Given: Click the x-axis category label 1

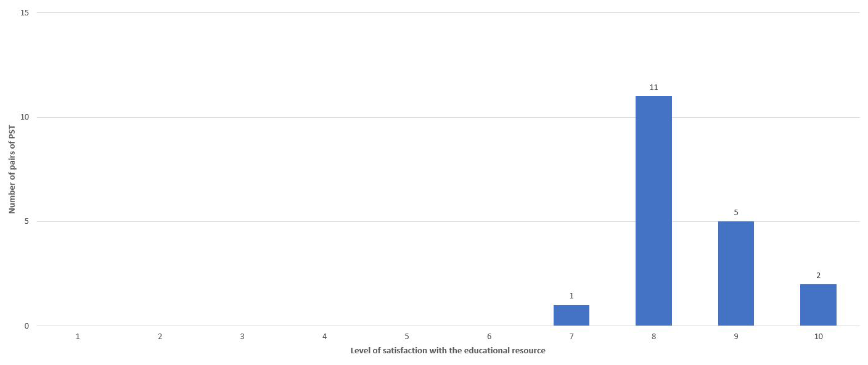Looking at the screenshot, I should [x=78, y=337].
